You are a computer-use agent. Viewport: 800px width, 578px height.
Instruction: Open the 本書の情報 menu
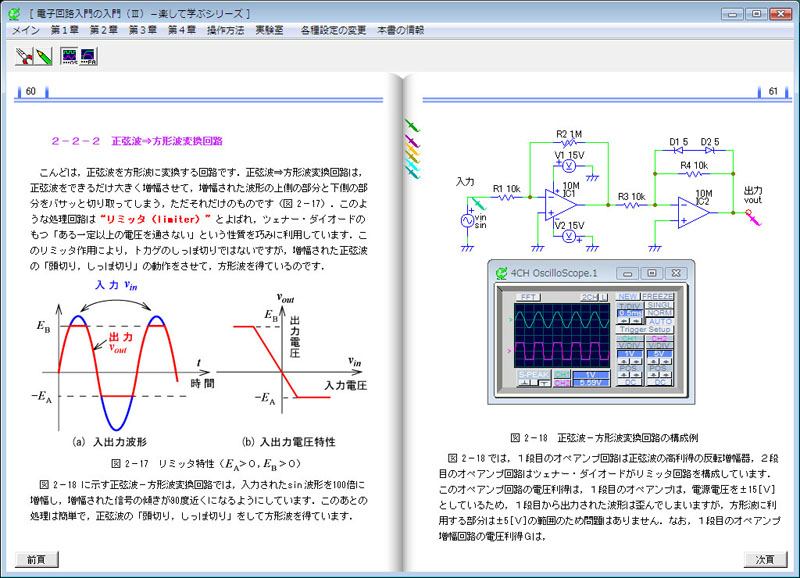click(x=401, y=30)
